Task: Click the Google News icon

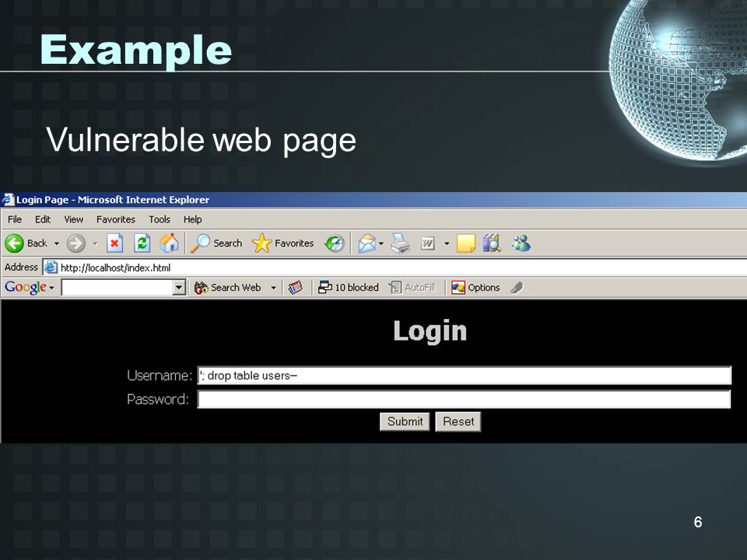Action: click(x=296, y=287)
